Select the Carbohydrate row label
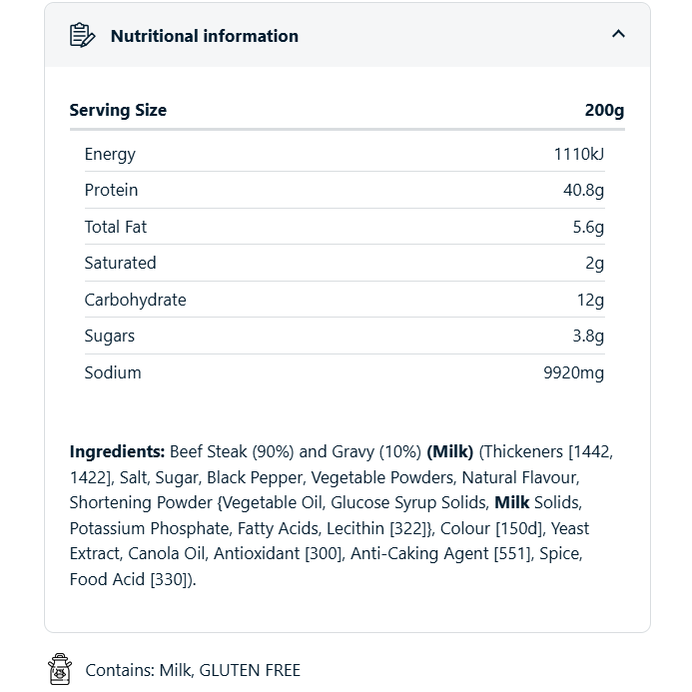 coord(135,300)
